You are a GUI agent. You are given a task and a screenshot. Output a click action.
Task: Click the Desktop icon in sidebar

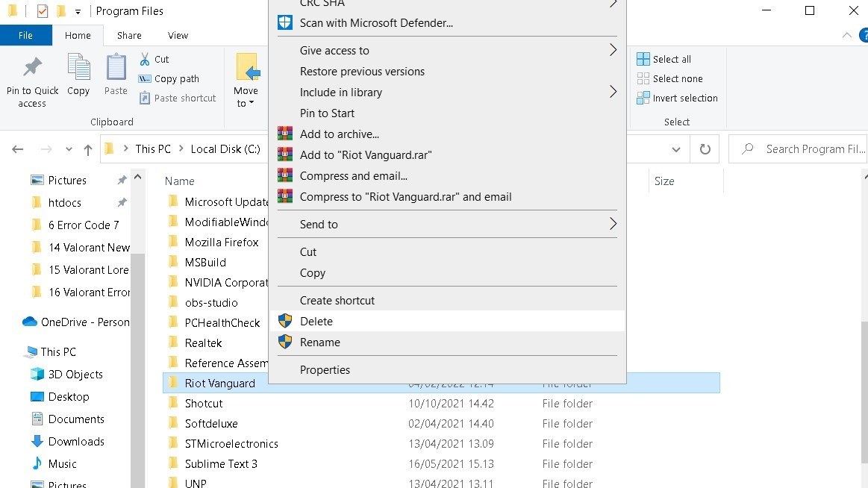(37, 397)
